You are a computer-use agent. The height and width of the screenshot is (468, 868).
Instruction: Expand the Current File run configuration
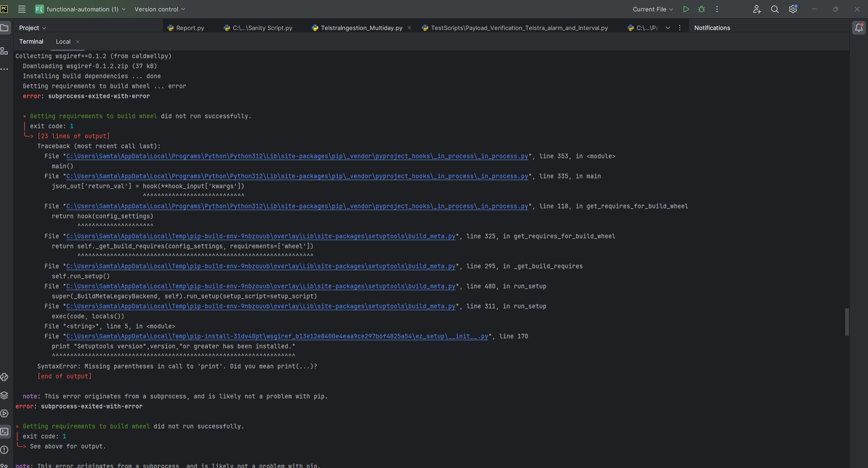[x=652, y=9]
